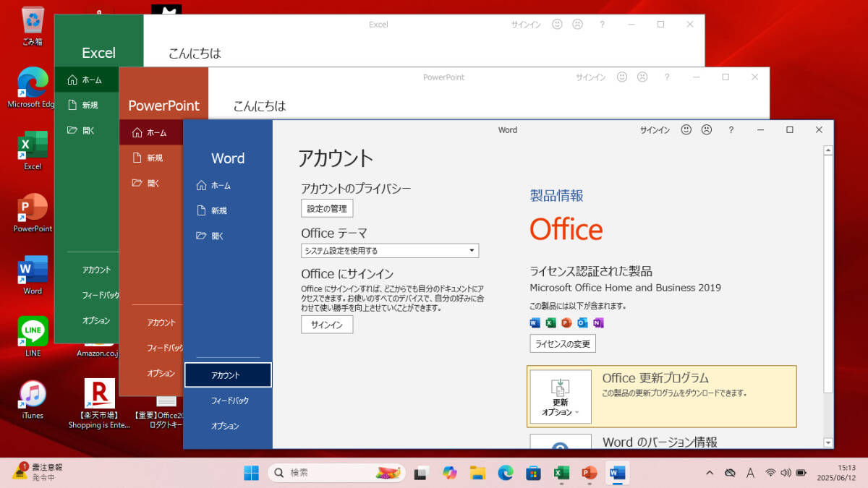
Task: Click the frown feedback icon in Word
Action: point(707,130)
